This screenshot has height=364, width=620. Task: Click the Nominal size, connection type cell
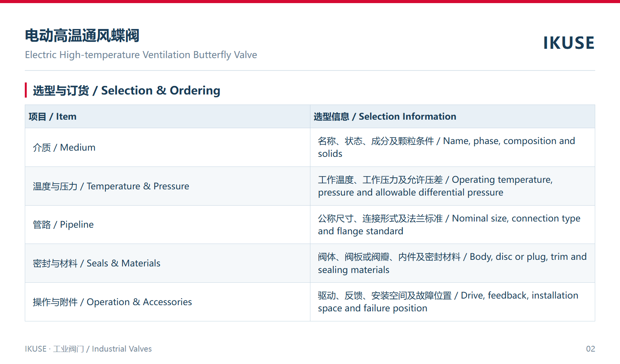point(453,225)
